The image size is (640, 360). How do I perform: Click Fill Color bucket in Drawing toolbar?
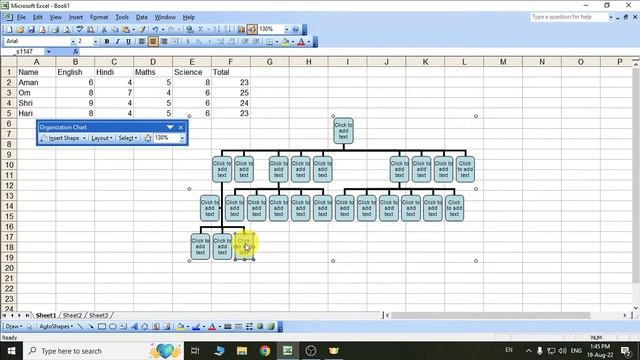click(180, 327)
